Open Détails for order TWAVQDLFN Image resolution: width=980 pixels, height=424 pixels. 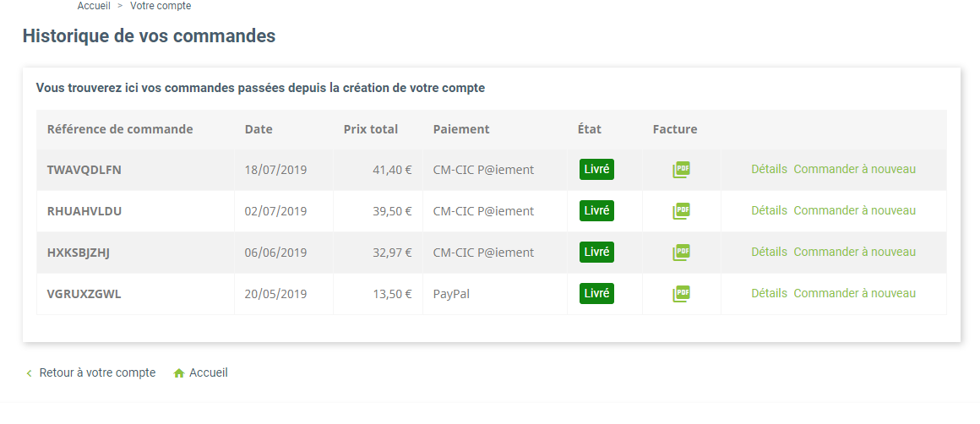[769, 169]
